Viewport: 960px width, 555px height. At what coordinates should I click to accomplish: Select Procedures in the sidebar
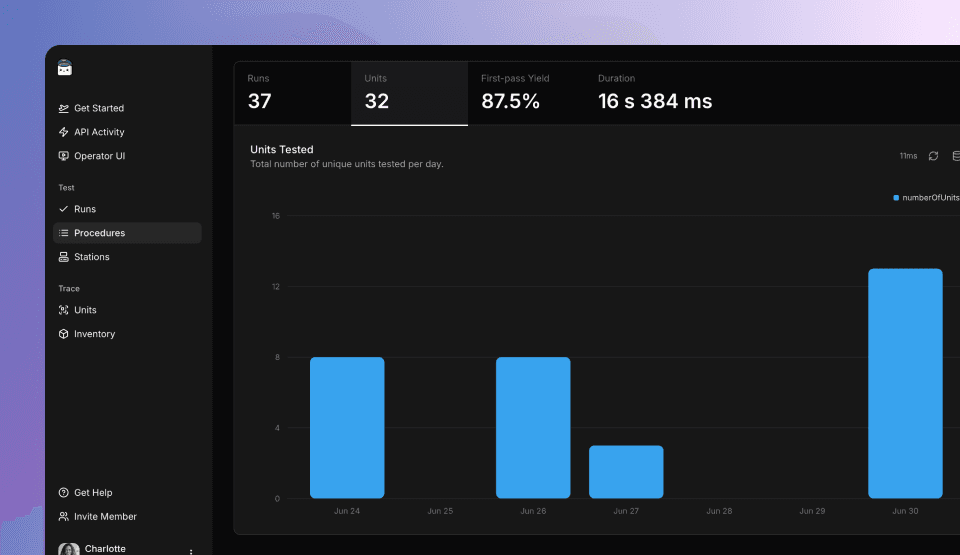(x=99, y=233)
